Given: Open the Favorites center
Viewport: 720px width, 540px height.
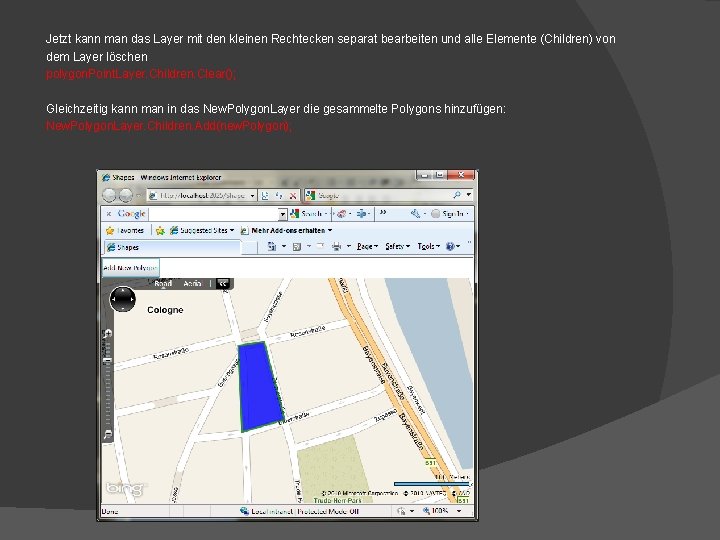Looking at the screenshot, I should click(125, 231).
